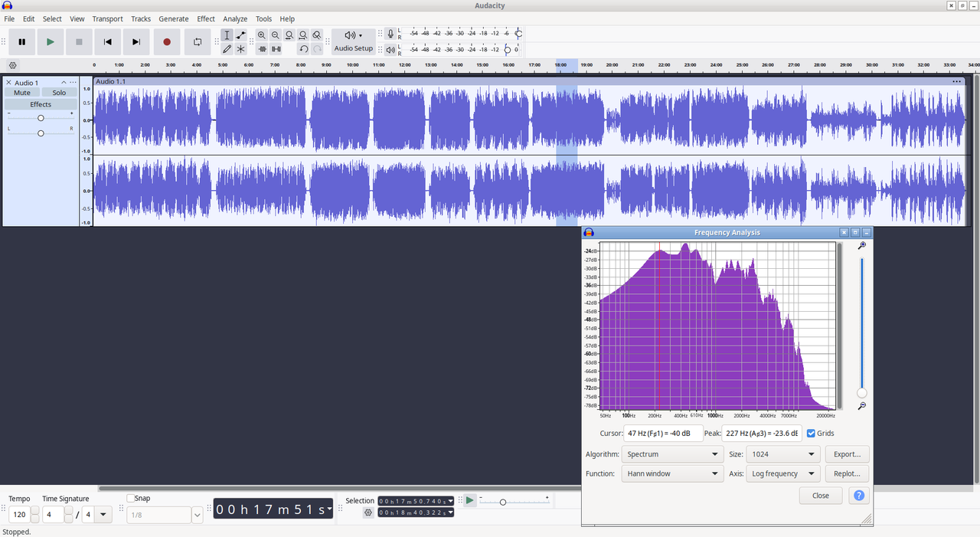Image resolution: width=980 pixels, height=537 pixels.
Task: Click the Undo arrow icon
Action: click(x=303, y=49)
